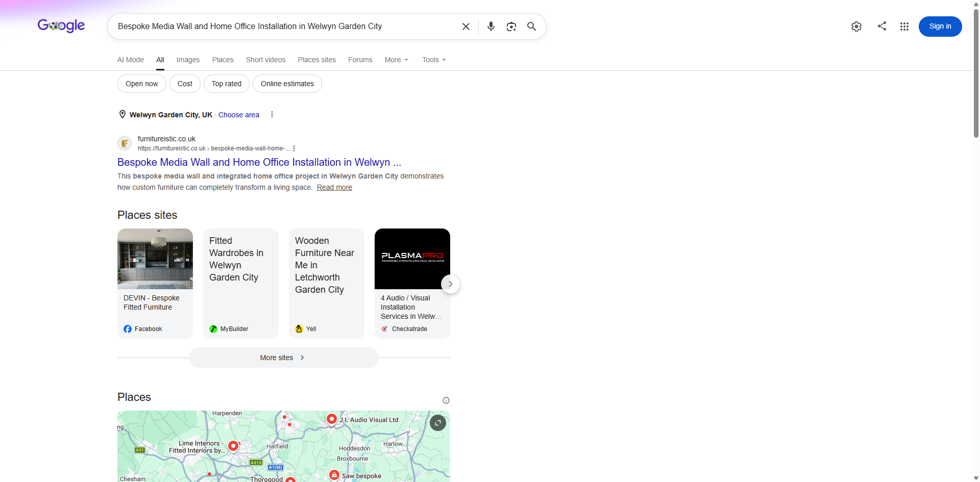Switch to AI Mode tab
Screen dimensions: 980x482
point(131,60)
